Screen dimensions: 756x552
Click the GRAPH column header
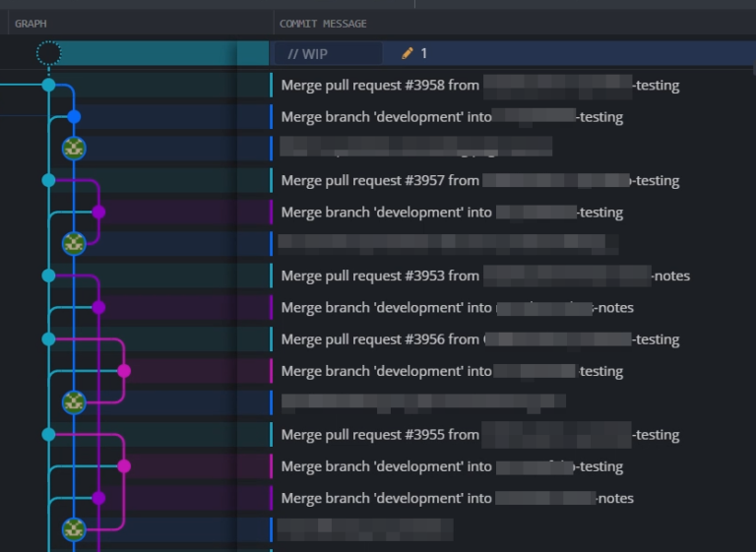click(x=31, y=24)
